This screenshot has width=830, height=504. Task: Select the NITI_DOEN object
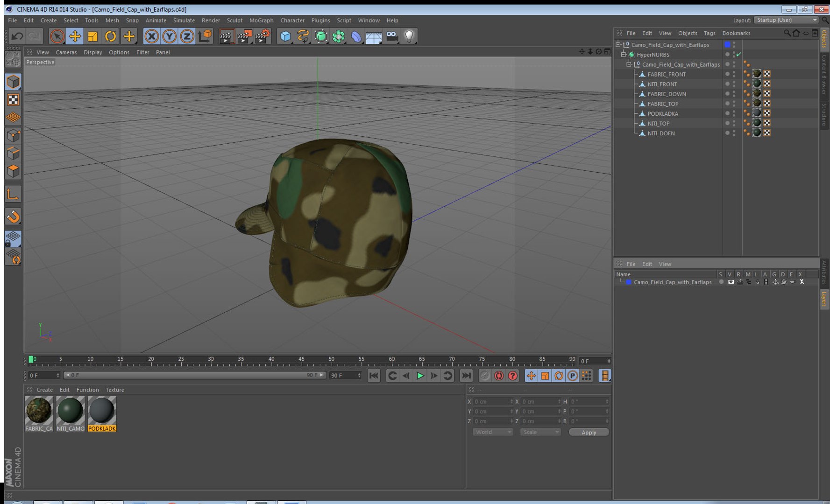click(661, 133)
